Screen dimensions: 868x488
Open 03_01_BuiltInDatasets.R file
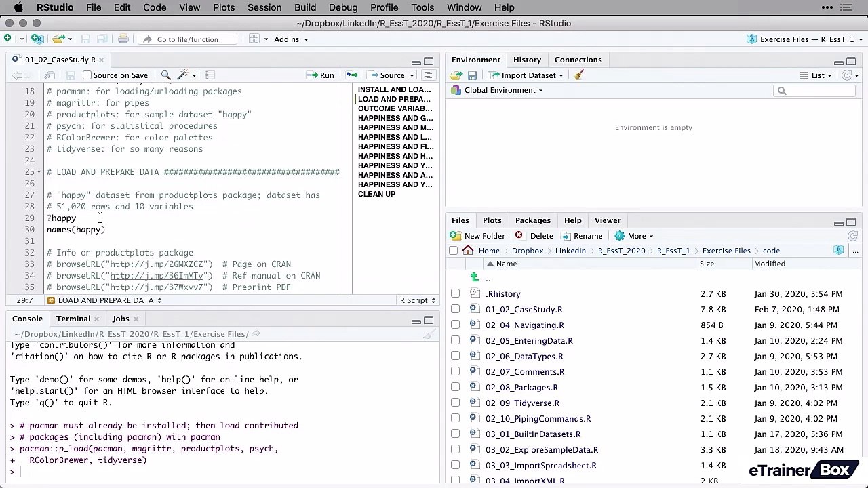click(x=532, y=434)
